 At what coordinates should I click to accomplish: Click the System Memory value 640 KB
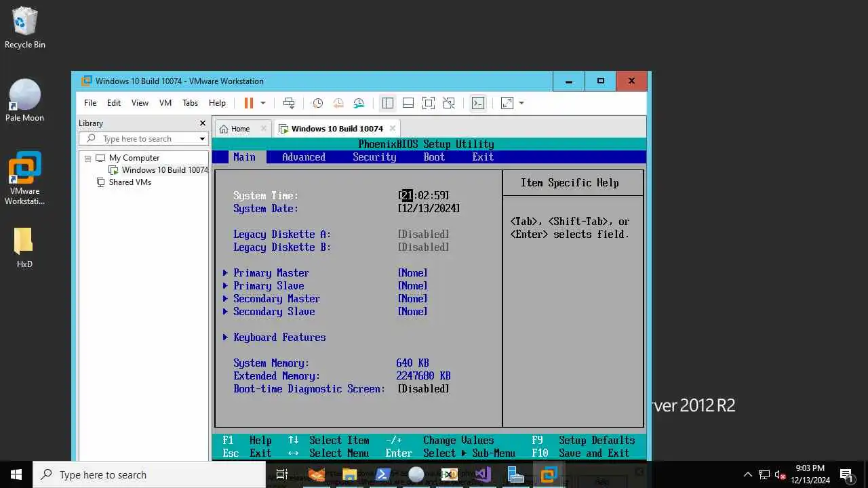pos(412,363)
